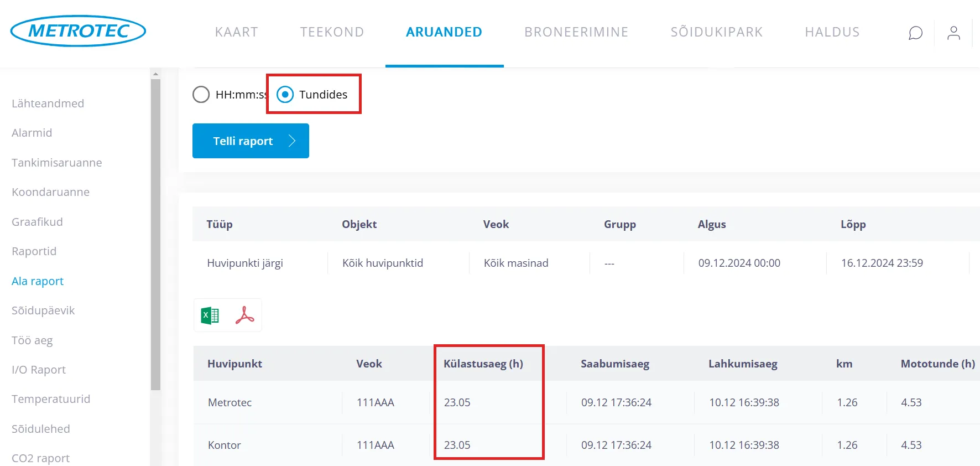Viewport: 980px width, 466px height.
Task: Select the HH:mm:ss time format
Action: (x=201, y=95)
